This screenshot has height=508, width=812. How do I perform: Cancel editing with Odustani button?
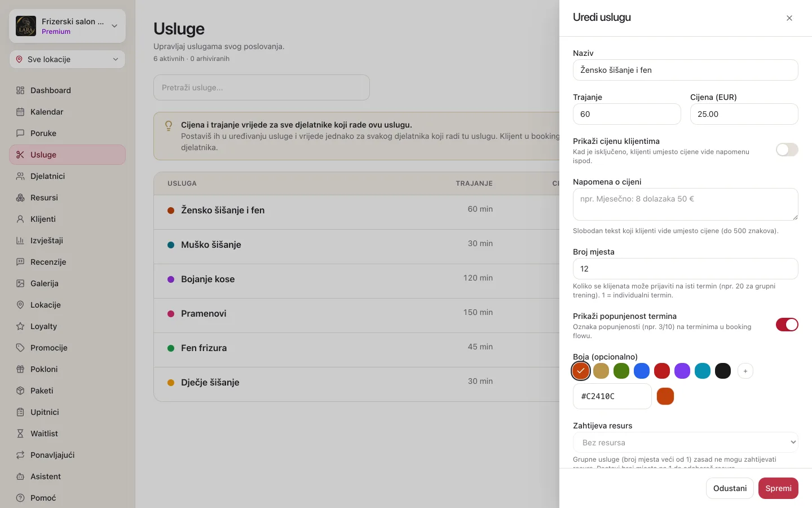pyautogui.click(x=730, y=488)
